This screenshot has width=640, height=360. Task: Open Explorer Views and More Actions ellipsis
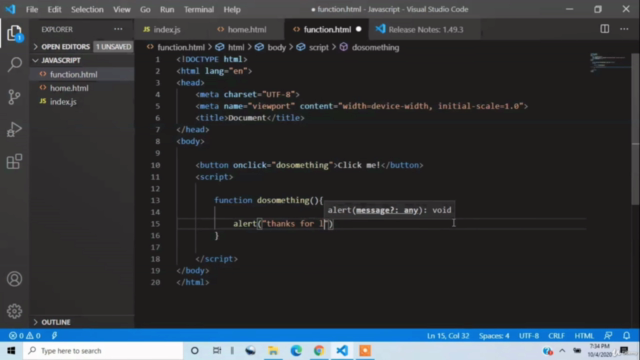point(118,29)
